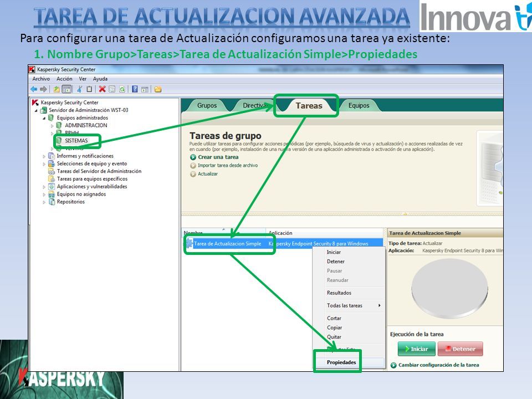Image resolution: width=532 pixels, height=399 pixels.
Task: Click the red X Delete icon
Action: pos(102,89)
